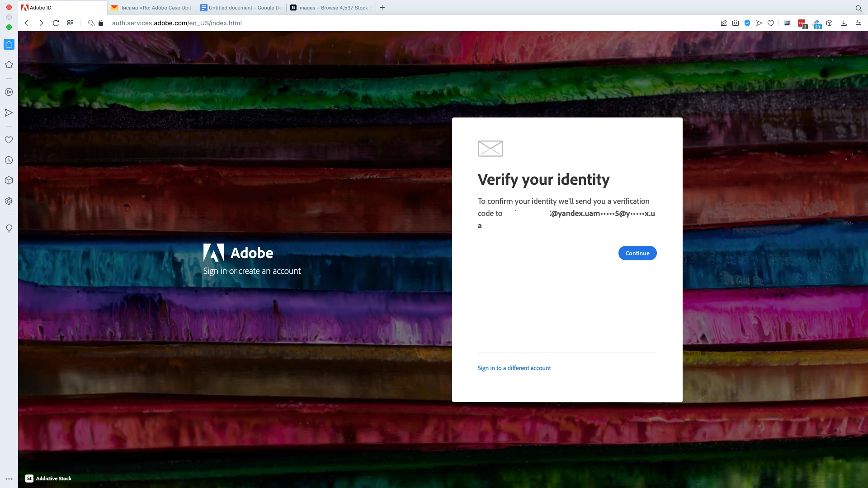This screenshot has width=868, height=488.
Task: Reload the current page
Action: coord(56,23)
